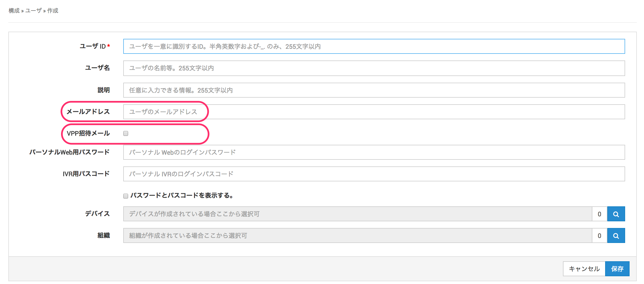Click the デバイス count badge showing 0
The image size is (644, 284).
click(599, 214)
